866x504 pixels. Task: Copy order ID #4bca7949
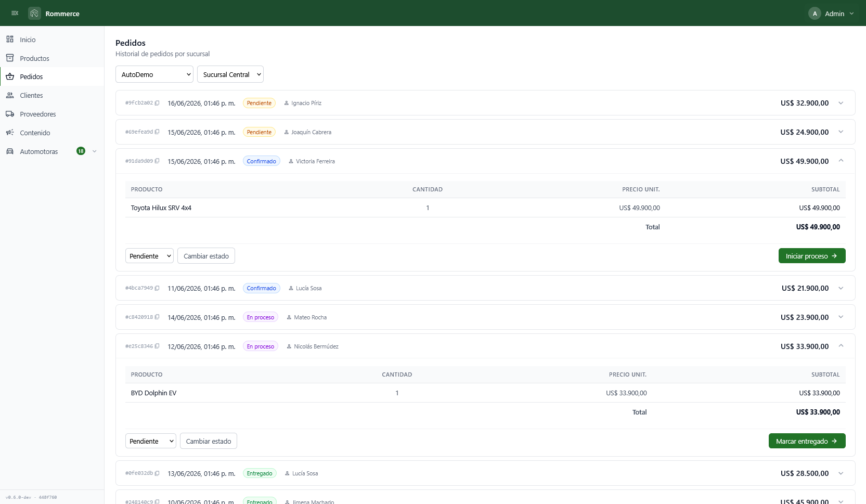tap(157, 288)
